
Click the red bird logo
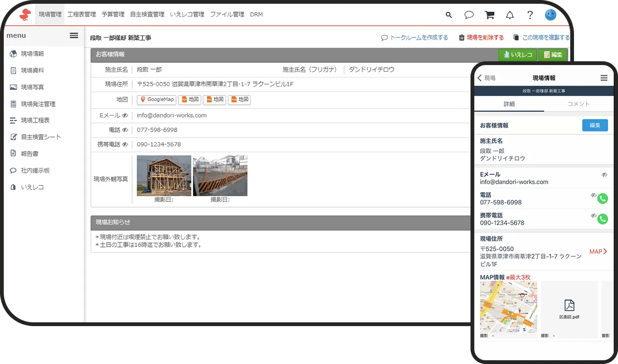(25, 15)
